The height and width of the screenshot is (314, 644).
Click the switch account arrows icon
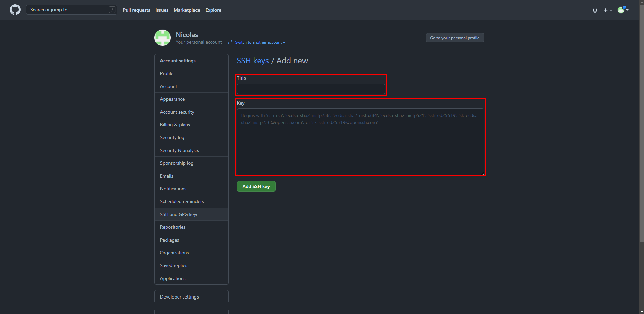point(230,42)
